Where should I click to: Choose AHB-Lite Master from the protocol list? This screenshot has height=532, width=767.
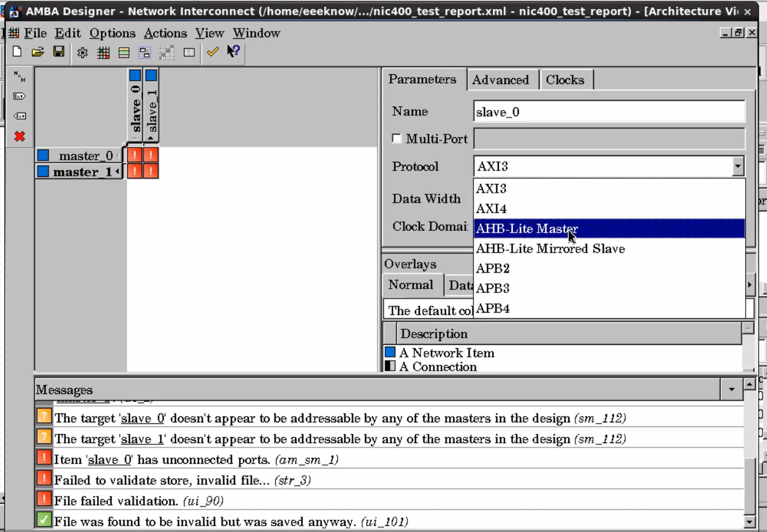(x=609, y=229)
